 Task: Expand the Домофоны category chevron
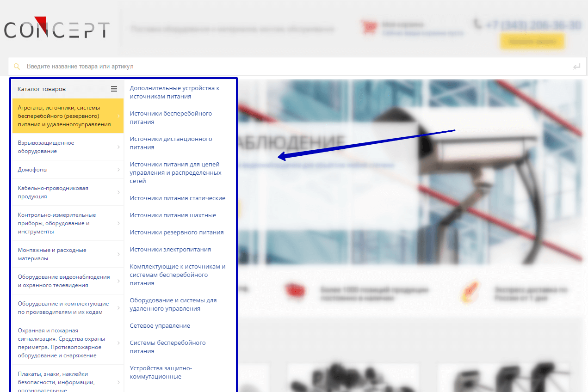(x=118, y=170)
